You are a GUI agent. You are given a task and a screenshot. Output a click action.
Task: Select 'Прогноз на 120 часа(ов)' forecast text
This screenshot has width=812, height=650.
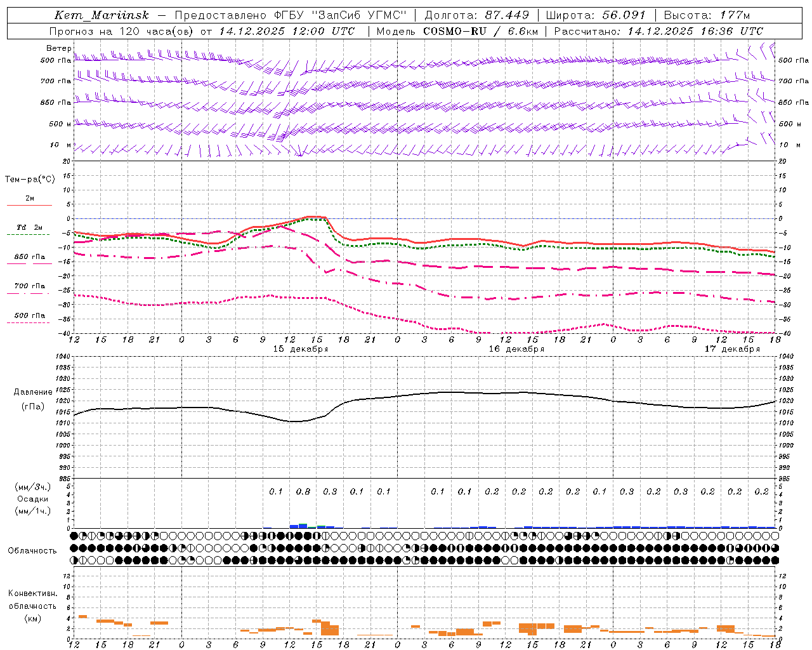(122, 31)
